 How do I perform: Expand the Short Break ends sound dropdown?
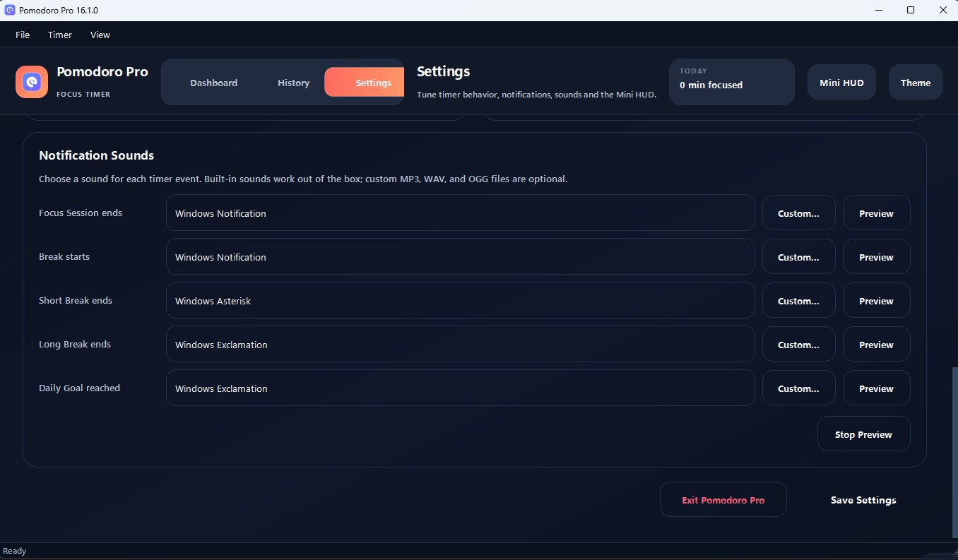[461, 301]
